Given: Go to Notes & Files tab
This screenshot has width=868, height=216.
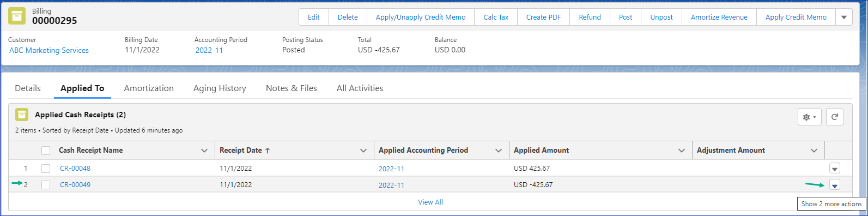Looking at the screenshot, I should (x=292, y=88).
